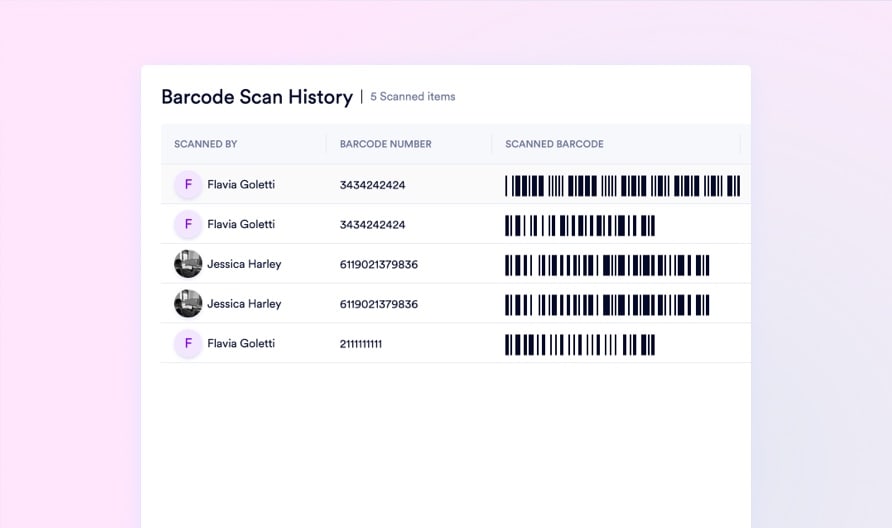Click barcode number 2111111111
The image size is (892, 528).
tap(361, 344)
